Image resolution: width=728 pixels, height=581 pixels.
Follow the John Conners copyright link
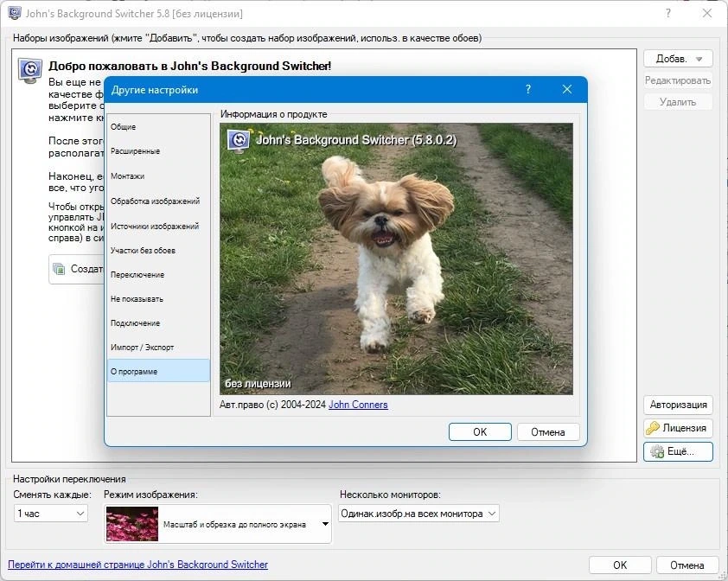[358, 405]
